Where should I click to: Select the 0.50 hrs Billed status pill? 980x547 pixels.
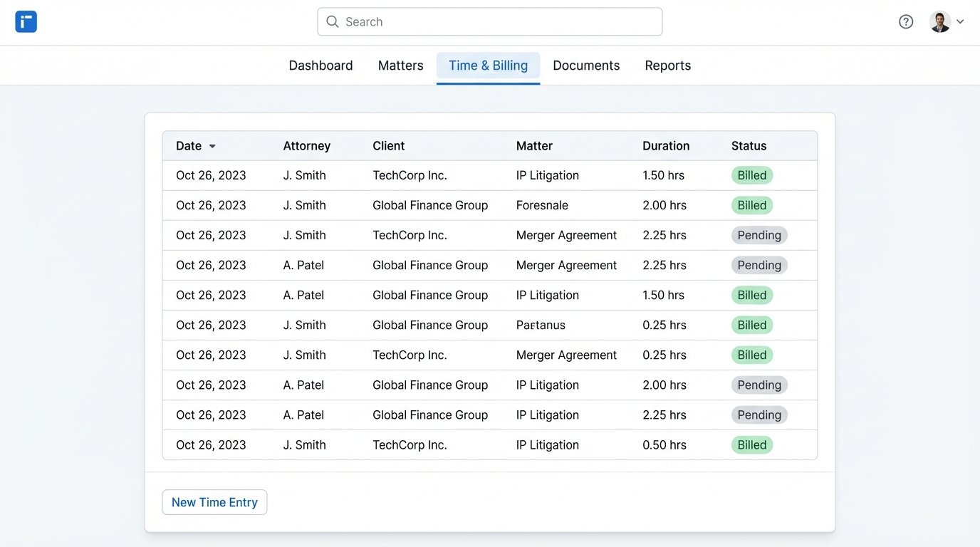tap(752, 444)
